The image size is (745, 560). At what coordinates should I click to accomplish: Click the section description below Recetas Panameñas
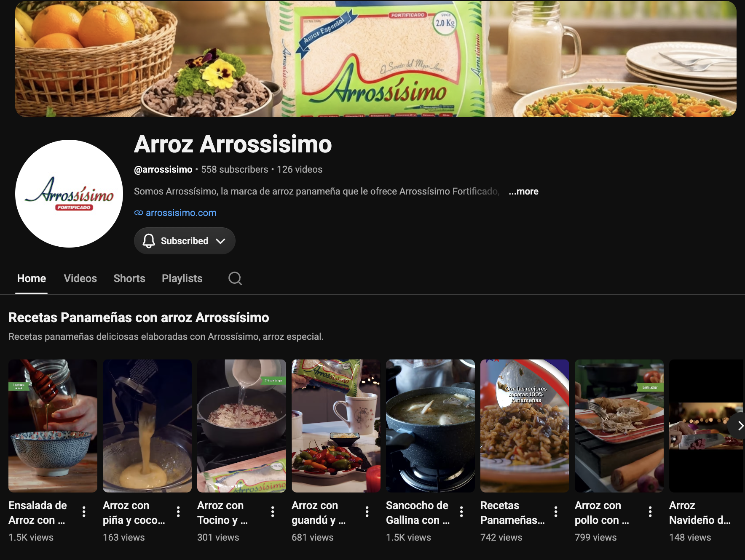coord(166,336)
